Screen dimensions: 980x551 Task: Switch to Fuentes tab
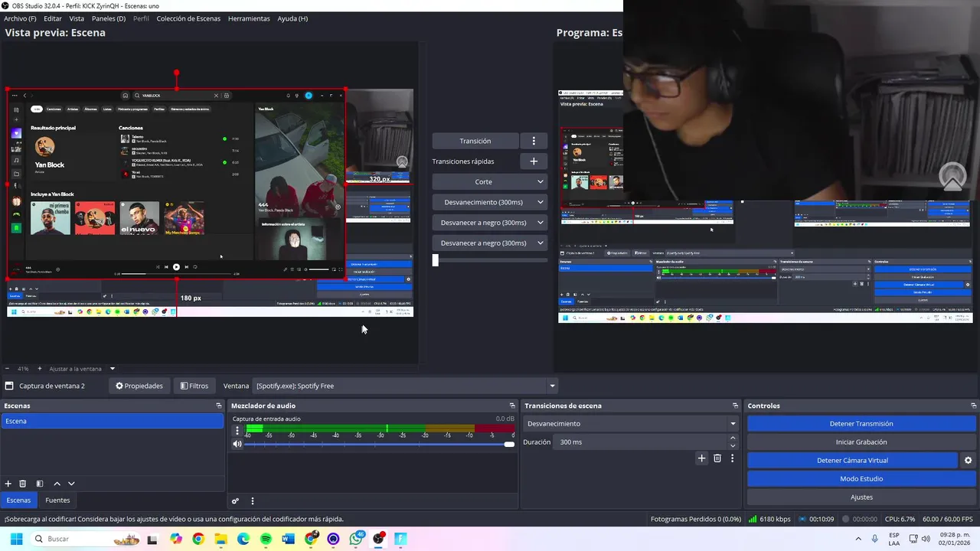(x=57, y=500)
